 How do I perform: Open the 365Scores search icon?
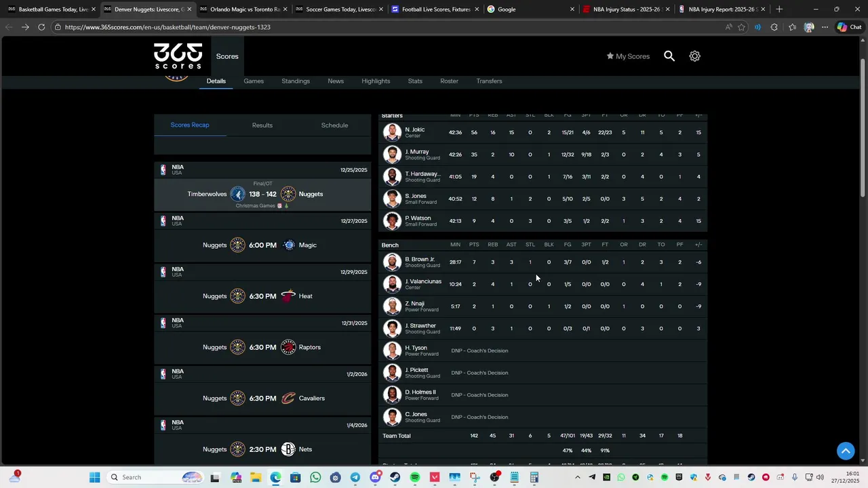tap(669, 56)
